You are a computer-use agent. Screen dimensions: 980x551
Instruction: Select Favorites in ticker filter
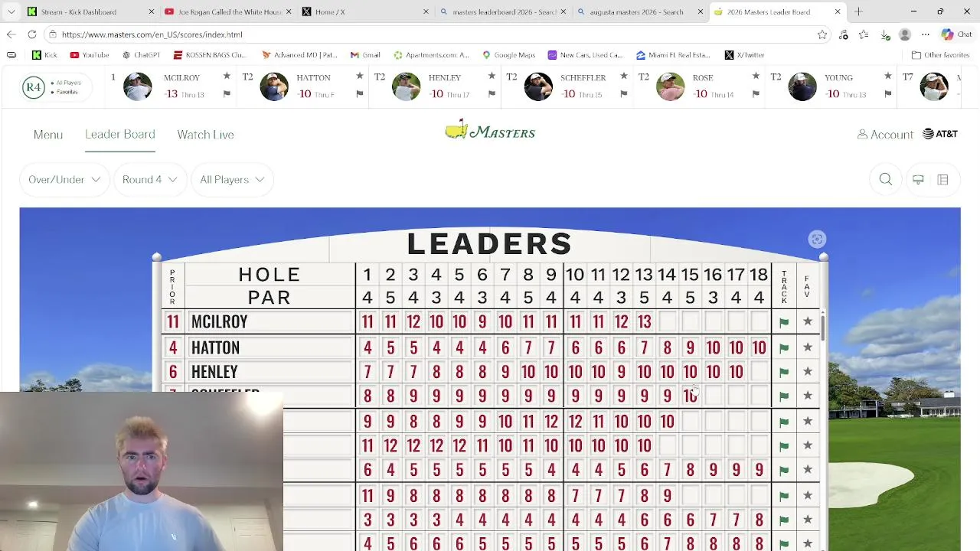click(x=64, y=92)
